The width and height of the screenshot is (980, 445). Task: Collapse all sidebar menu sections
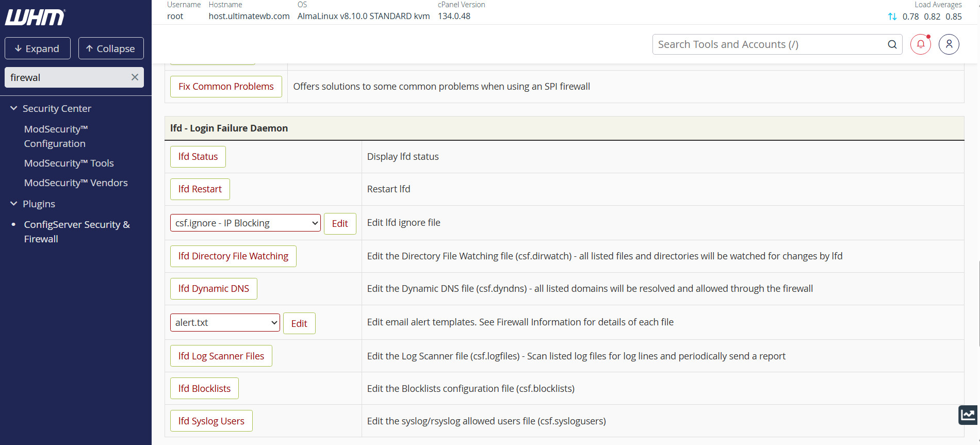pos(111,48)
